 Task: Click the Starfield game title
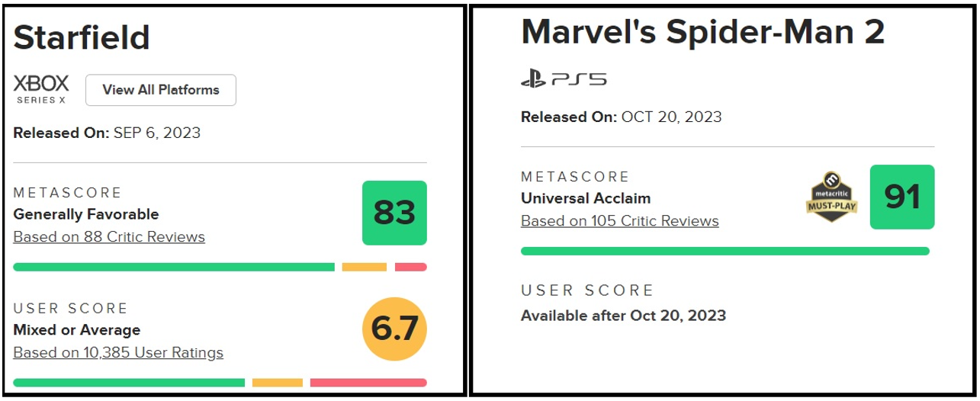coord(82,37)
